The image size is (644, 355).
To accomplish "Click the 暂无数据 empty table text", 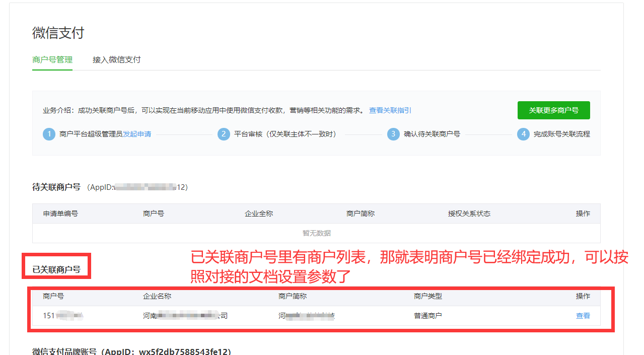I will [316, 233].
